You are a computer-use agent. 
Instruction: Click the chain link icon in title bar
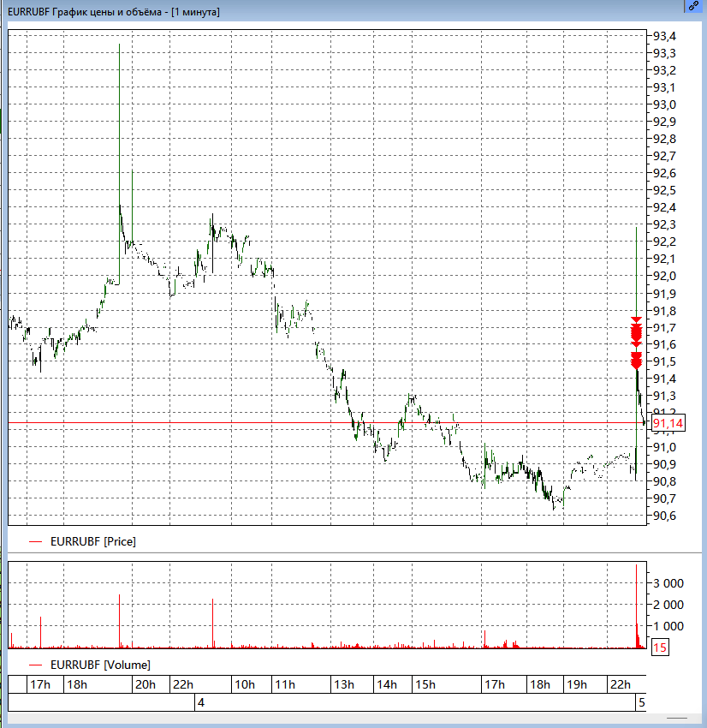click(693, 5)
